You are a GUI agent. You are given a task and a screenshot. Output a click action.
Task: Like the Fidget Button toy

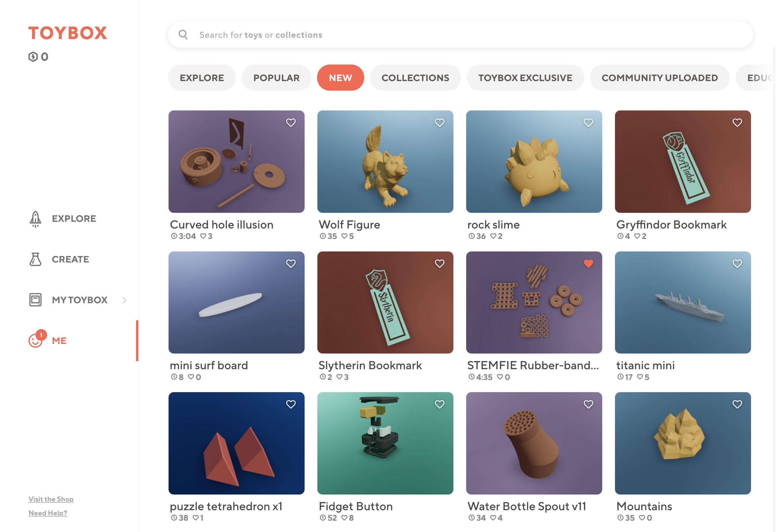(x=440, y=404)
